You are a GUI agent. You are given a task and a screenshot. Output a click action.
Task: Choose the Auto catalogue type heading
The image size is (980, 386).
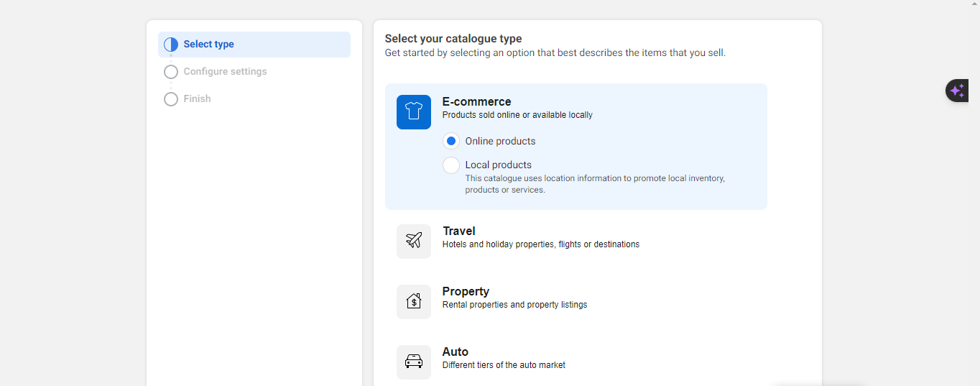pos(455,351)
